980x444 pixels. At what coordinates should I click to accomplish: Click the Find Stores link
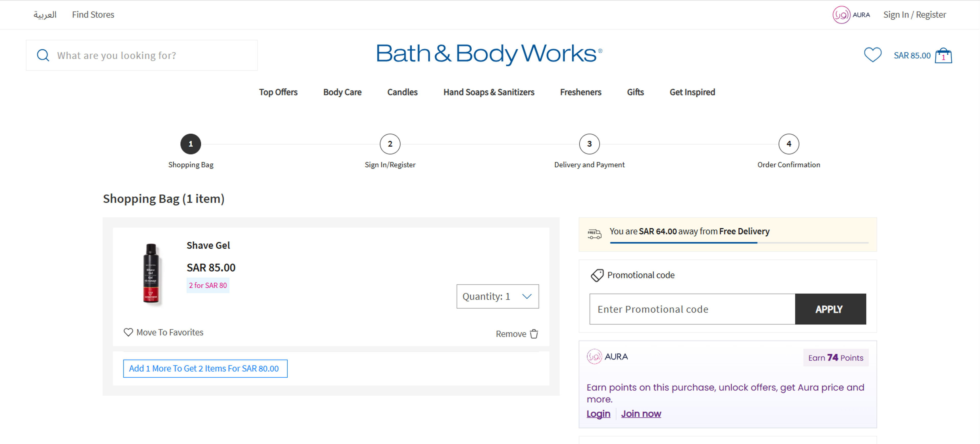coord(93,15)
